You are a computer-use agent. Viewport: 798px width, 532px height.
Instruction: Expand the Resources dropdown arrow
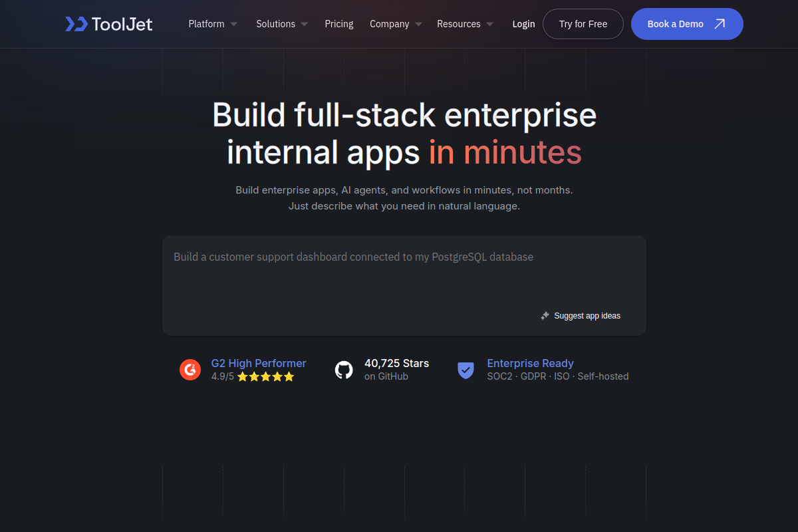coord(489,24)
